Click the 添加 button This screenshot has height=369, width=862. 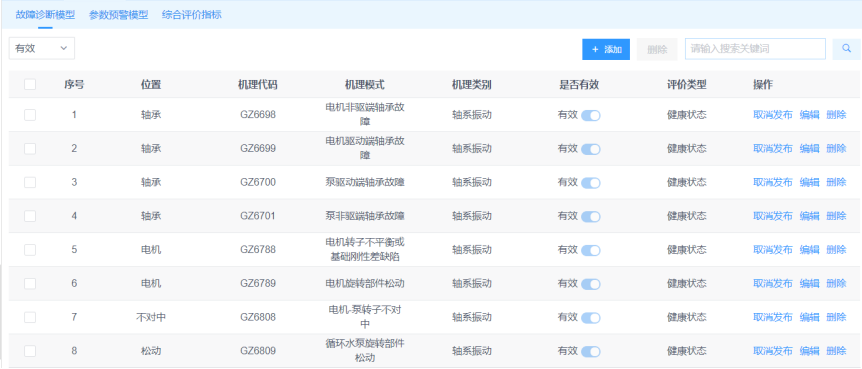coord(606,49)
